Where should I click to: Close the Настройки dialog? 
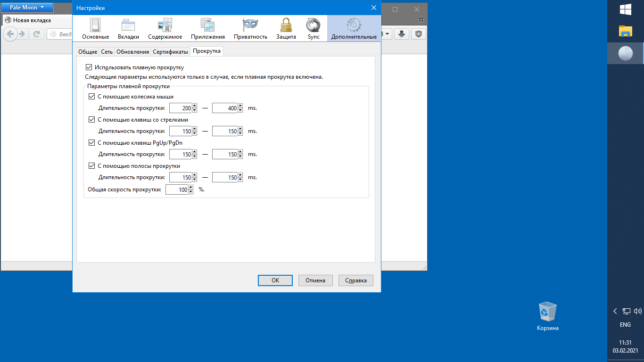pos(374,8)
